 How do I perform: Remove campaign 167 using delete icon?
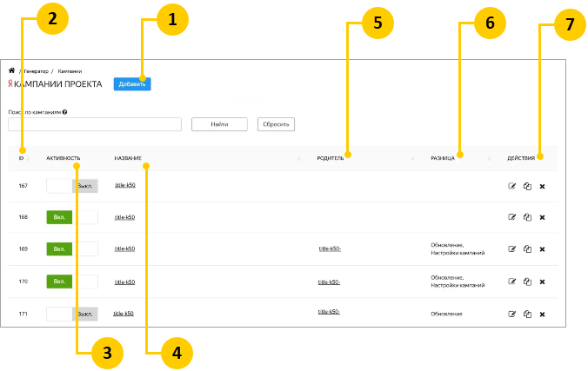tap(542, 186)
